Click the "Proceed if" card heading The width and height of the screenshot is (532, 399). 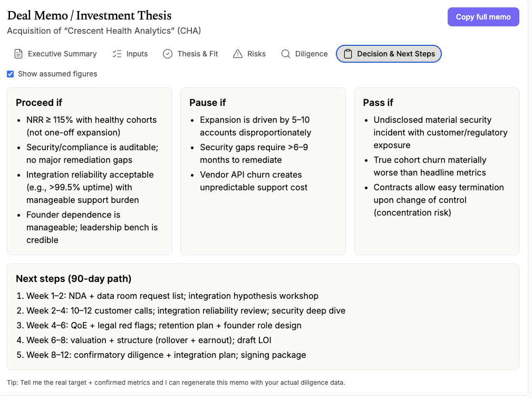click(x=39, y=102)
